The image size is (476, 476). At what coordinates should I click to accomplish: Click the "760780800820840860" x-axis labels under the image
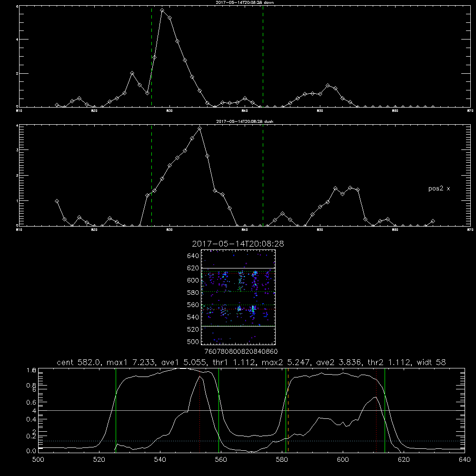coord(241,351)
